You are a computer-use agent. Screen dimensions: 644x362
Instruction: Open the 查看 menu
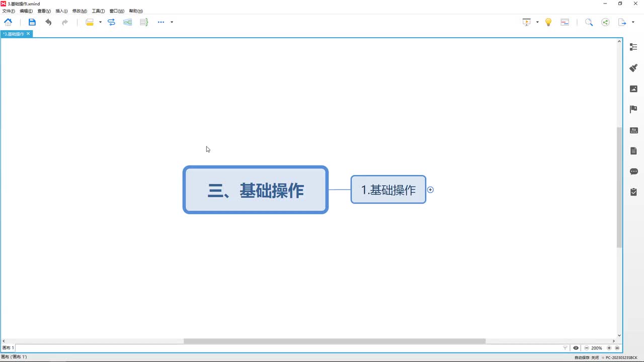[44, 11]
